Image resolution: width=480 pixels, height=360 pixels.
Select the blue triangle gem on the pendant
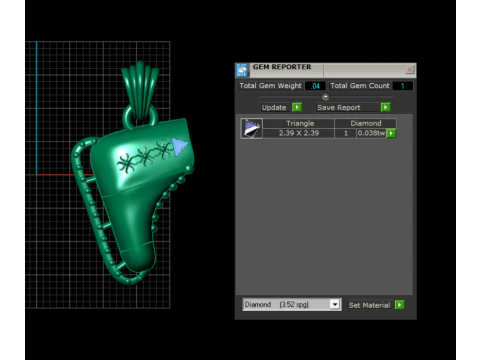(179, 146)
